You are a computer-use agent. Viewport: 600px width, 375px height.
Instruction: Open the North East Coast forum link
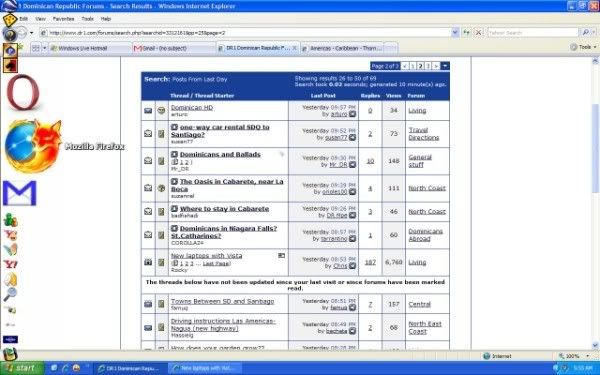(x=425, y=328)
